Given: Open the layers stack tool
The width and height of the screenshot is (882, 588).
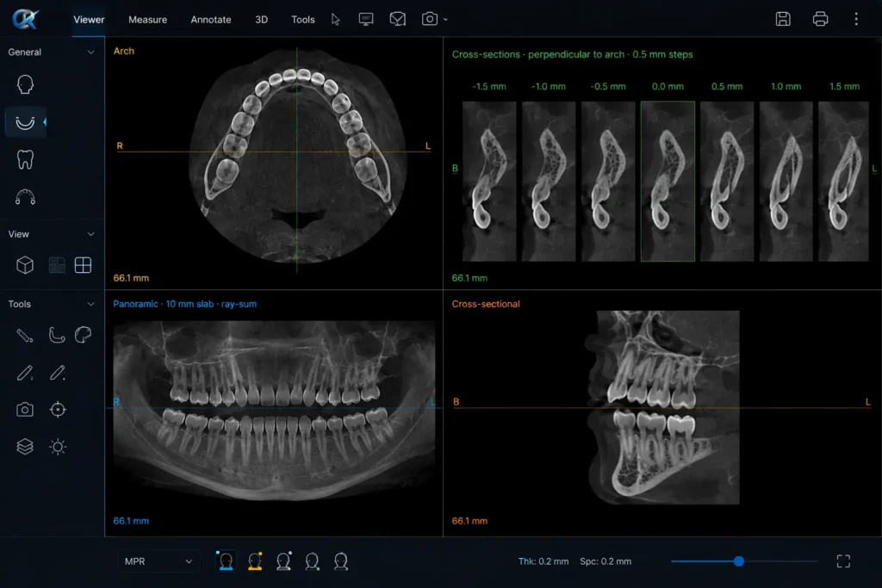Looking at the screenshot, I should click(25, 447).
